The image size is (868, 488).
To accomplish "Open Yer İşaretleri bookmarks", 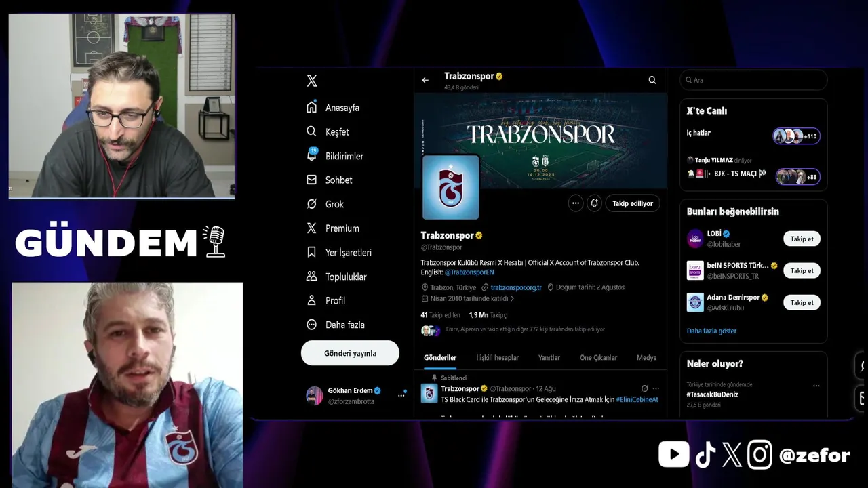I will click(339, 252).
